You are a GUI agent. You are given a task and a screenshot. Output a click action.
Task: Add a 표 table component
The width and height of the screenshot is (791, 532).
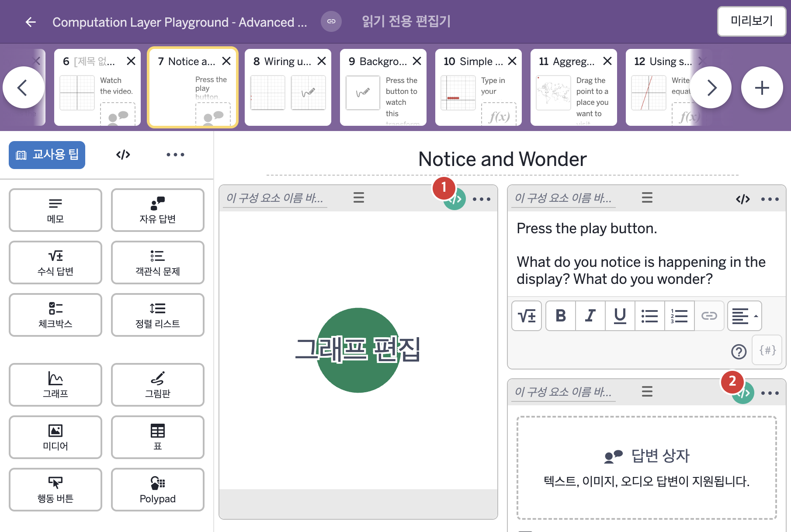[158, 437]
